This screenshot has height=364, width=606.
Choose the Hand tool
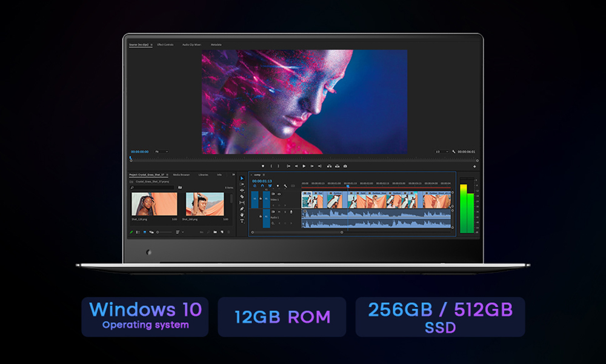pos(242,214)
